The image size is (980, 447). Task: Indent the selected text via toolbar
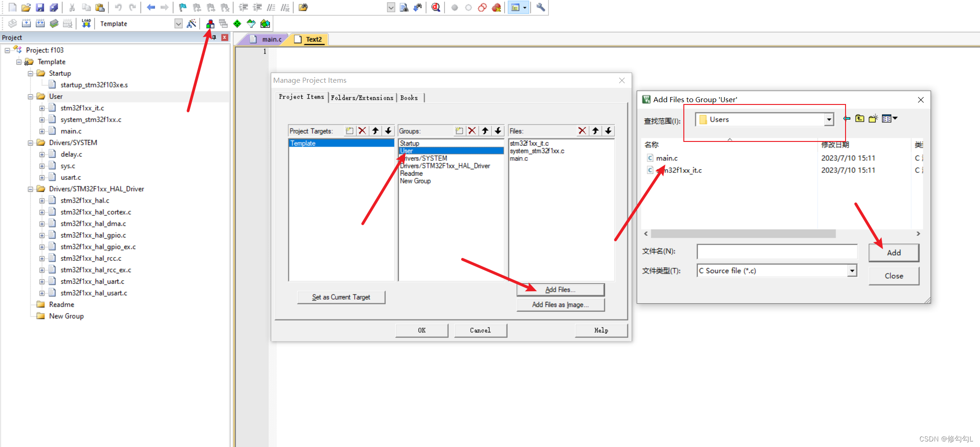coord(243,7)
